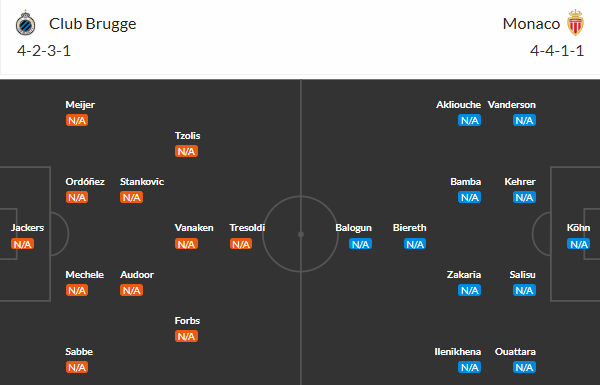
Task: Open the Club Brugge team name link
Action: click(x=93, y=24)
